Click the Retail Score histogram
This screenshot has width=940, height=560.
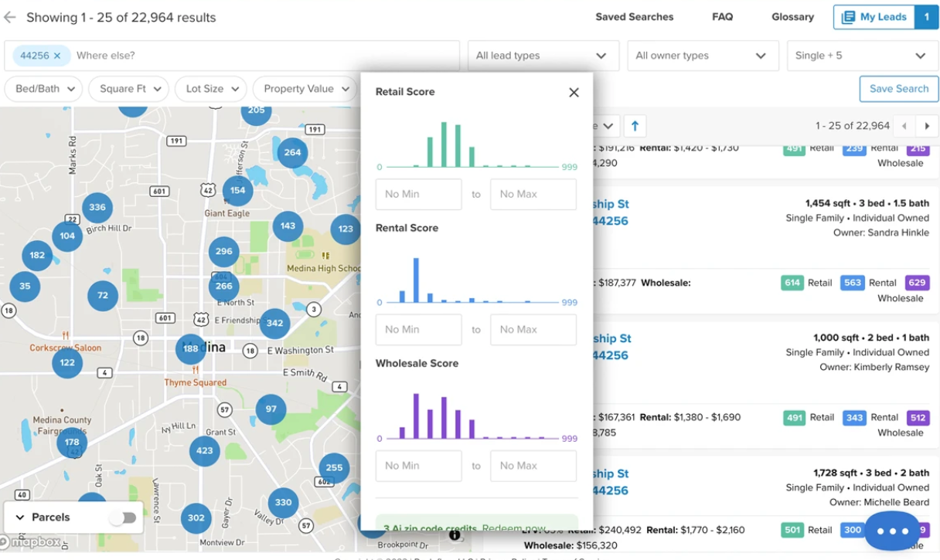point(472,144)
